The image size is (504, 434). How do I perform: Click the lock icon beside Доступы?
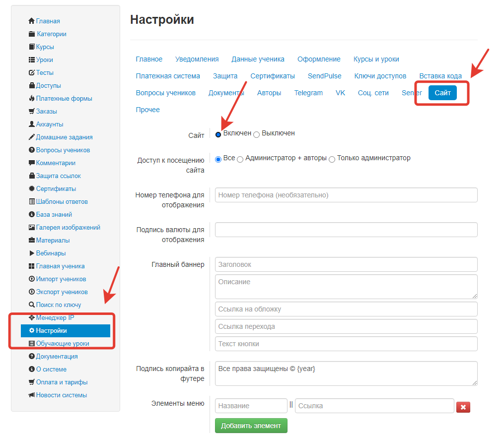click(32, 85)
